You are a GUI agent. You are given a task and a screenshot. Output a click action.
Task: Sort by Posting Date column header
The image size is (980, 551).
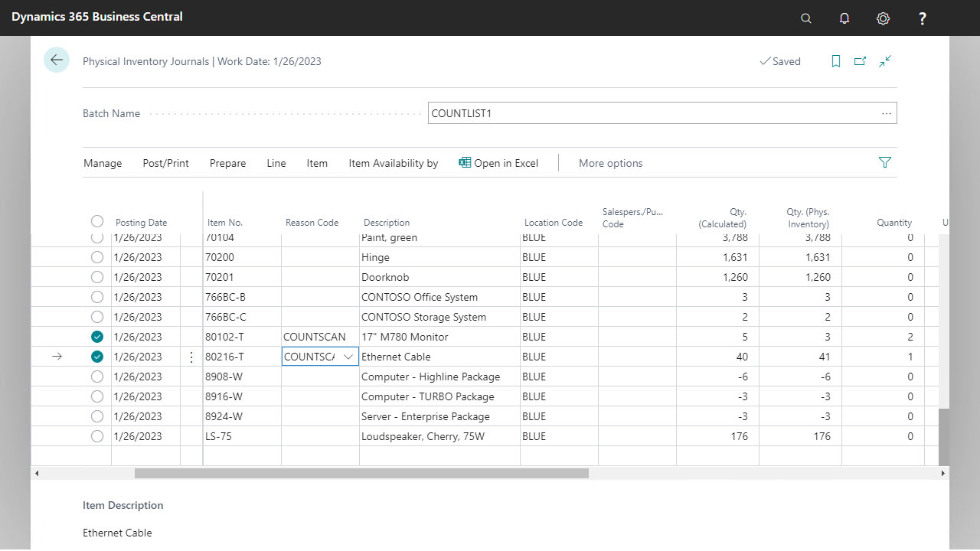tap(141, 223)
